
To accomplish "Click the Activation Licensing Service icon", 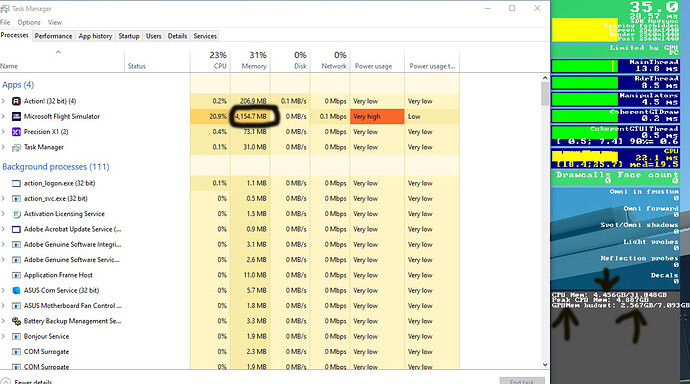I will (16, 214).
